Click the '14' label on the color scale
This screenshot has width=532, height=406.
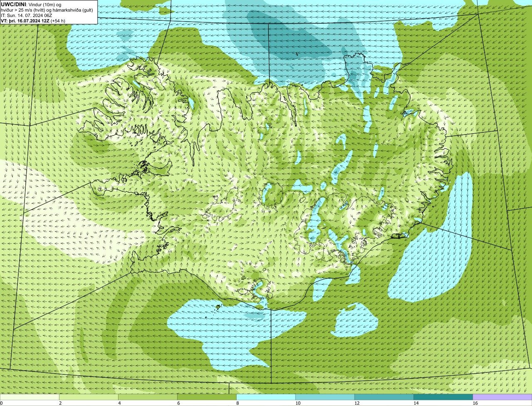click(x=415, y=403)
